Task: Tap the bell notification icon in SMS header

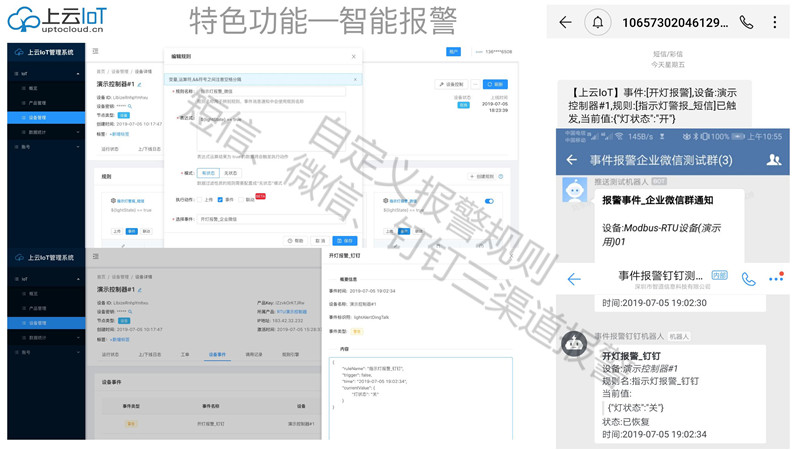Action: (x=600, y=22)
